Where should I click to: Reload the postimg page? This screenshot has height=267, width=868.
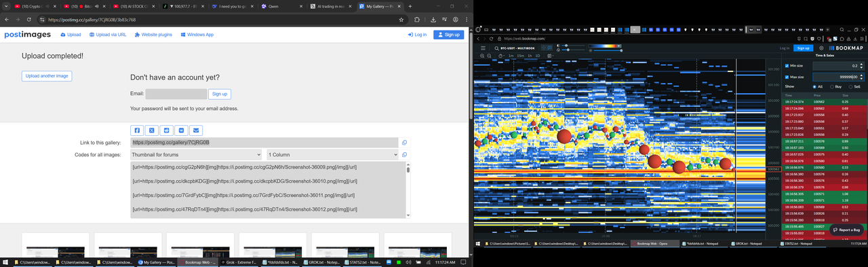tap(29, 20)
